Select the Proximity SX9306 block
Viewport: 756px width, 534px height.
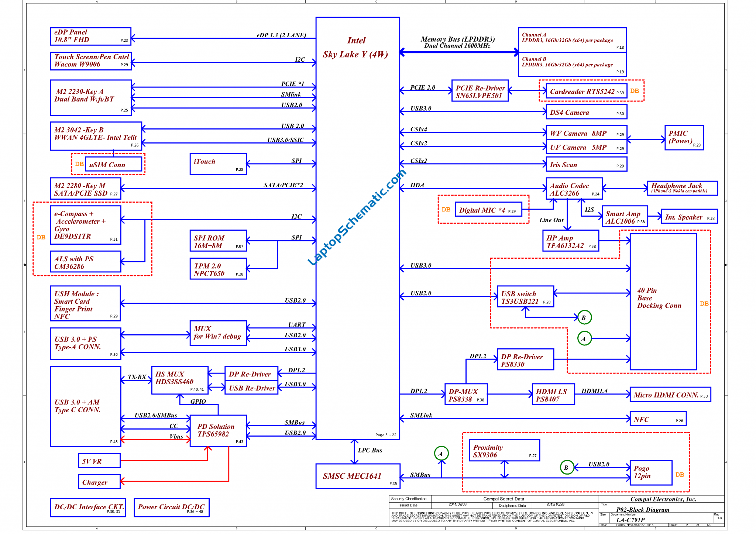(x=505, y=450)
